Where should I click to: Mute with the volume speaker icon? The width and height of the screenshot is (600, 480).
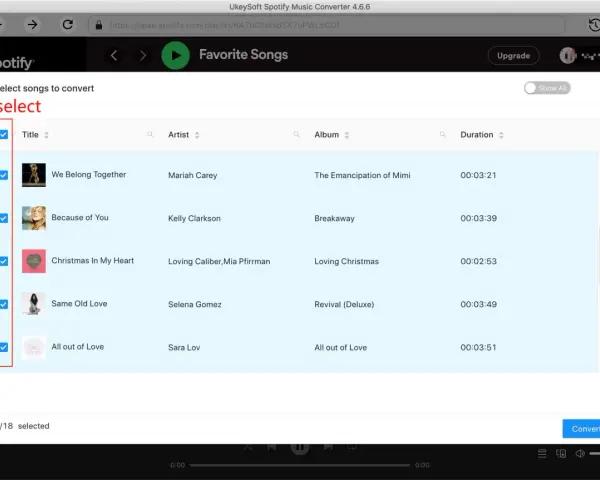(580, 454)
